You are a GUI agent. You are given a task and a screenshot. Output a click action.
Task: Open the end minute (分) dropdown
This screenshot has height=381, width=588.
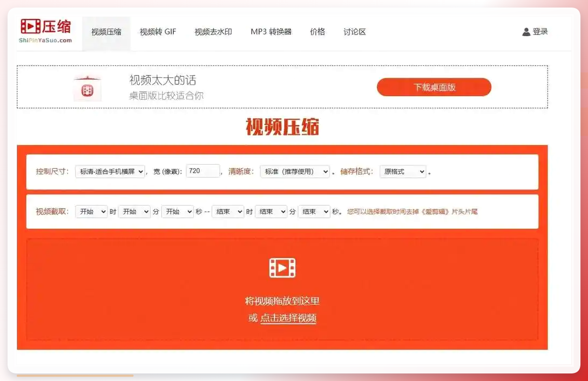click(x=271, y=212)
